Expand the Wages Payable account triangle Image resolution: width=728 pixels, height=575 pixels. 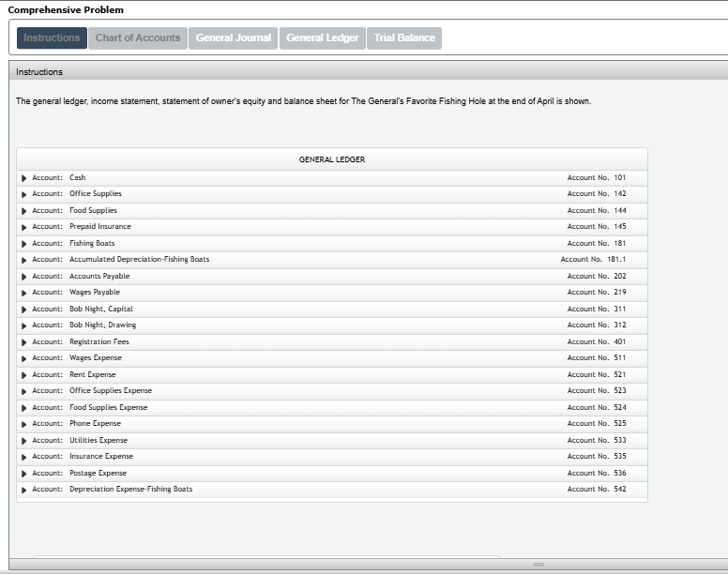pos(24,294)
